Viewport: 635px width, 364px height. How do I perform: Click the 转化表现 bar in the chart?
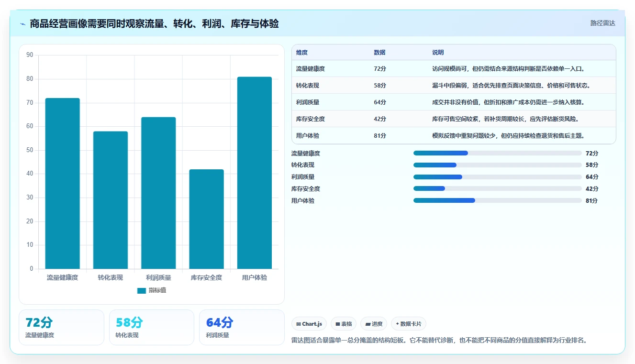pyautogui.click(x=111, y=200)
